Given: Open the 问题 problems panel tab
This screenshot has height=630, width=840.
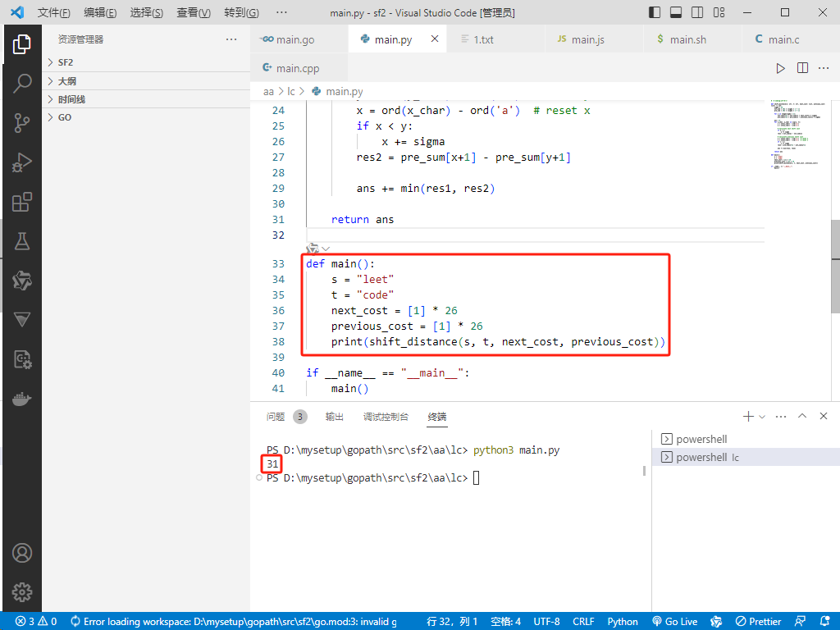Looking at the screenshot, I should pos(286,416).
